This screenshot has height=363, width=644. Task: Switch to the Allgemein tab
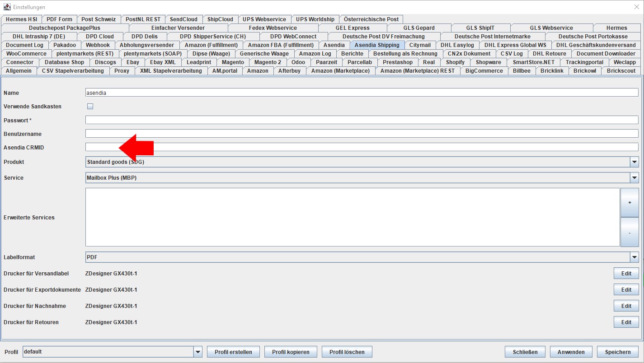(x=19, y=71)
